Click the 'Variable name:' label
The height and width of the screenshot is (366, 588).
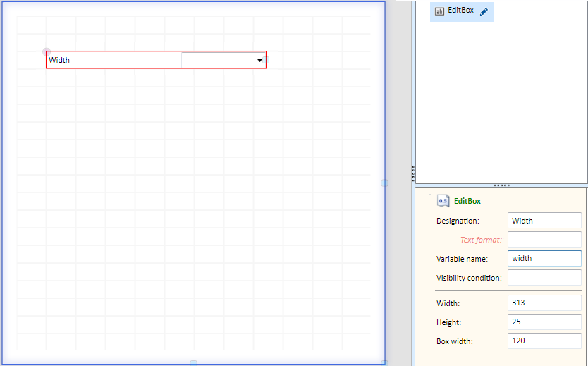(x=462, y=259)
